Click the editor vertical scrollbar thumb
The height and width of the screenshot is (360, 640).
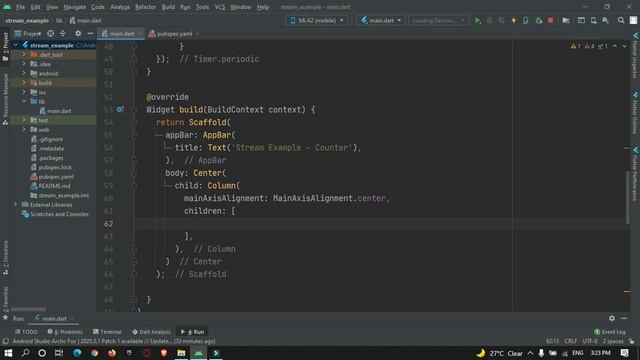(x=627, y=198)
